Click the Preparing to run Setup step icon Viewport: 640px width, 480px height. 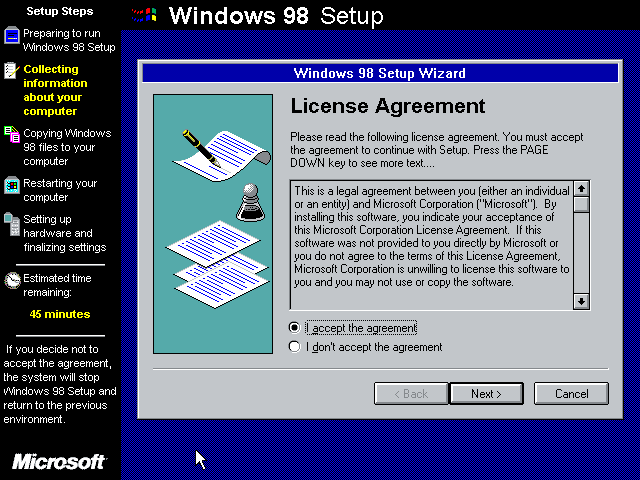click(12, 35)
